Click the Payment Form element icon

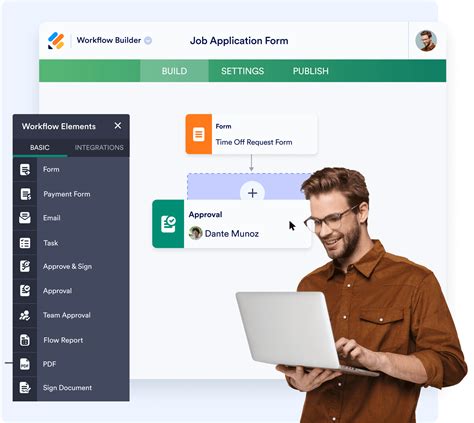(x=25, y=194)
